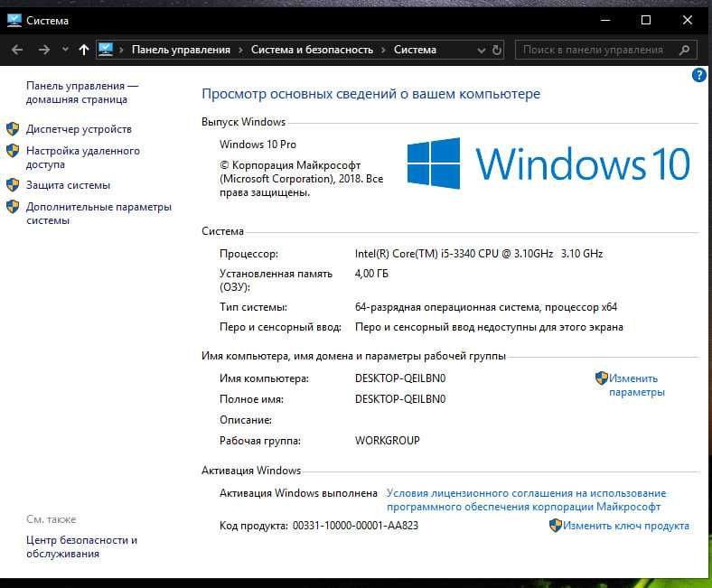712x588 pixels.
Task: Open Настройка удаленного доступа
Action: point(82,157)
